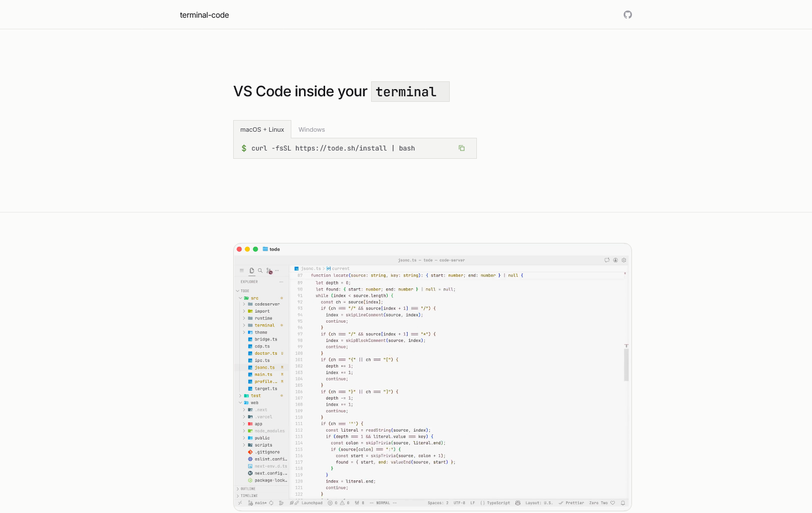The image size is (812, 513).
Task: Open bridge.ts in the explorer
Action: (266, 339)
